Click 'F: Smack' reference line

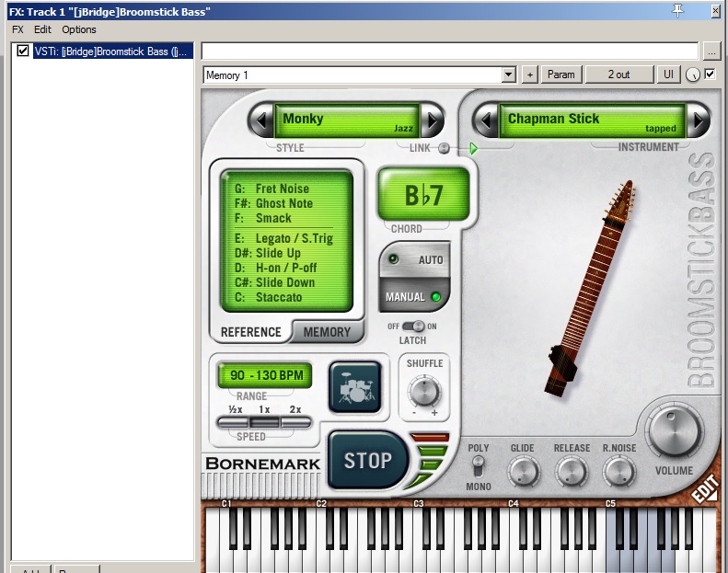(263, 218)
